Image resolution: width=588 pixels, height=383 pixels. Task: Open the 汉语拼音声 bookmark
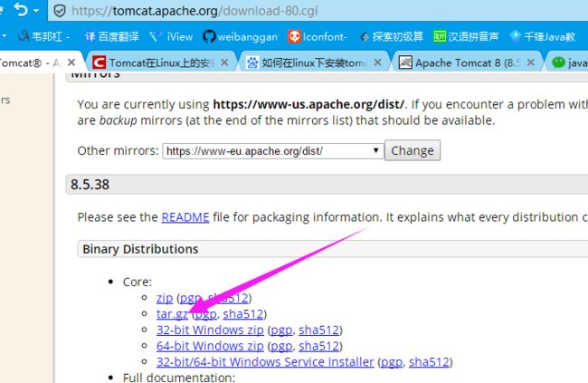coord(466,36)
